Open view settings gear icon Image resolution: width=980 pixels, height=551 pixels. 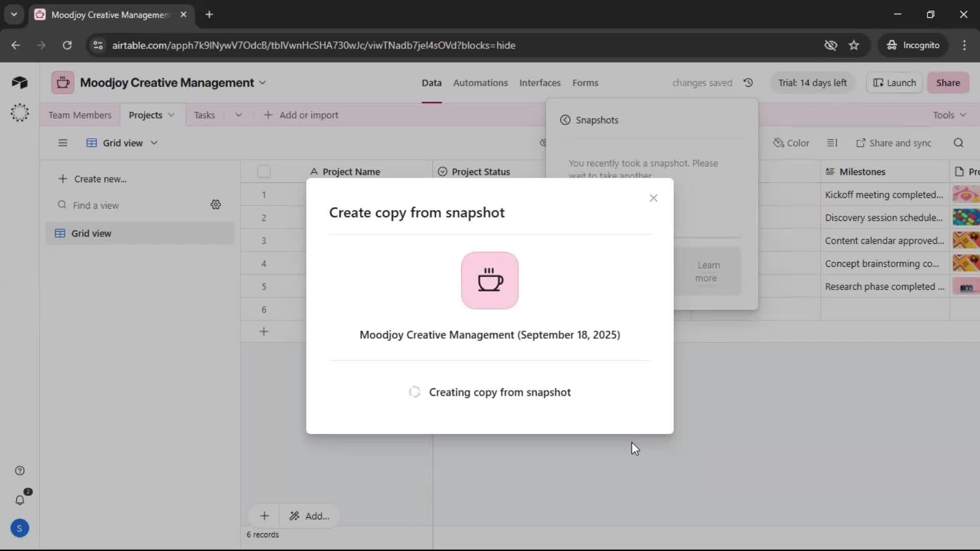pos(216,205)
